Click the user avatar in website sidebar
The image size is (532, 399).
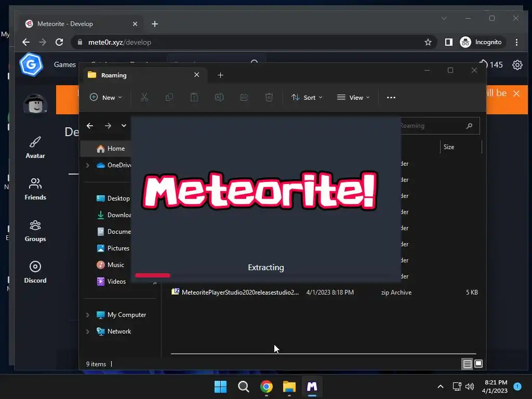(x=35, y=103)
